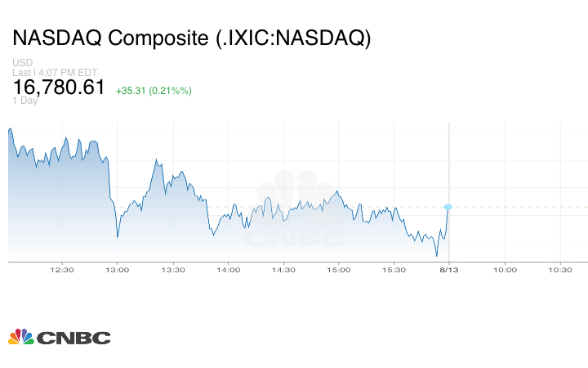Click the 10:00 time axis label
The image size is (588, 368).
[505, 270]
